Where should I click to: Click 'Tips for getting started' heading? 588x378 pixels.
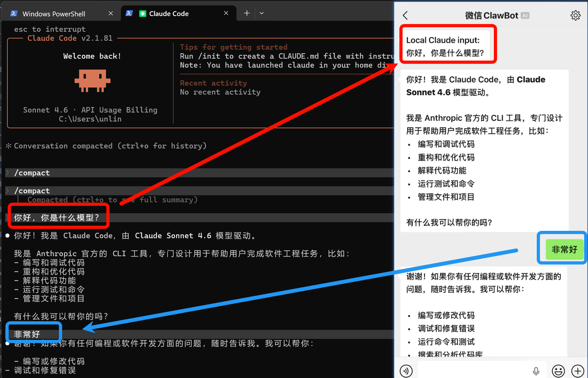(x=233, y=47)
